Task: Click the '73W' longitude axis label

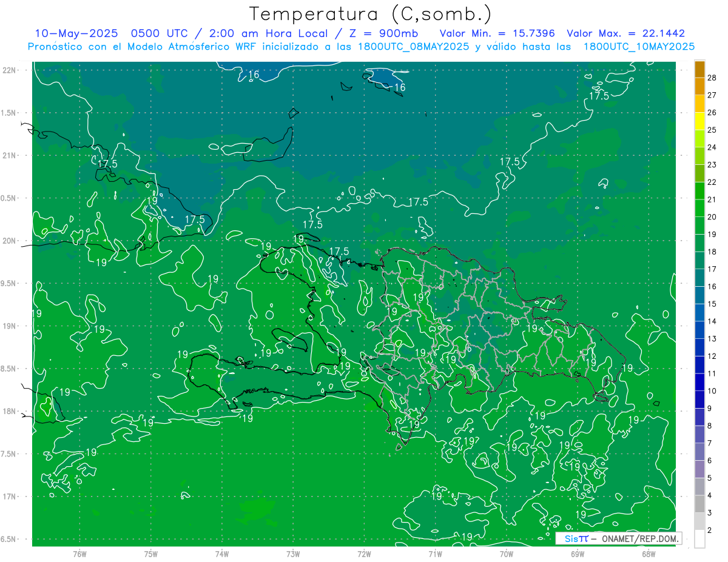Action: click(x=293, y=554)
